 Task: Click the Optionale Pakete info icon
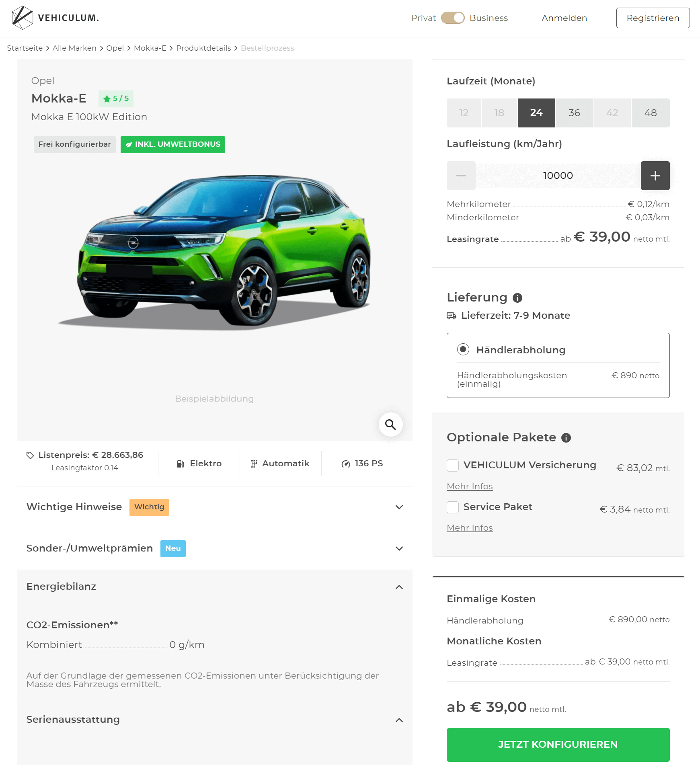pyautogui.click(x=566, y=438)
